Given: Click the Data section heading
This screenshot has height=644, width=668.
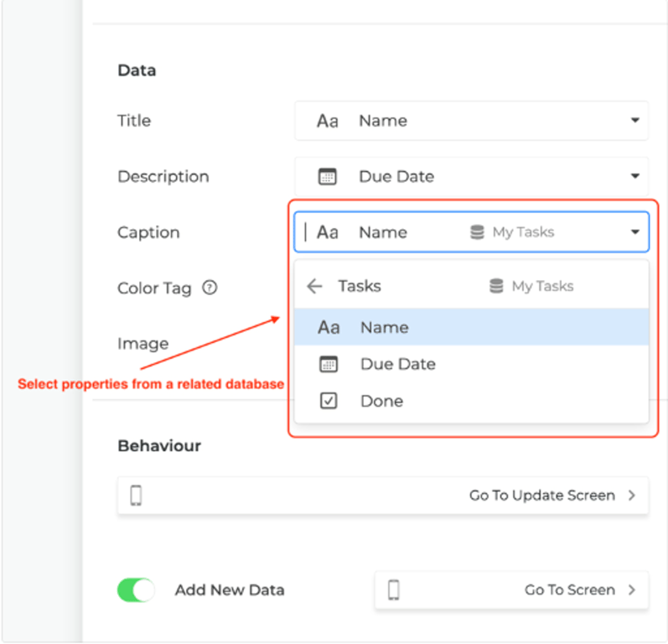Looking at the screenshot, I should [137, 70].
